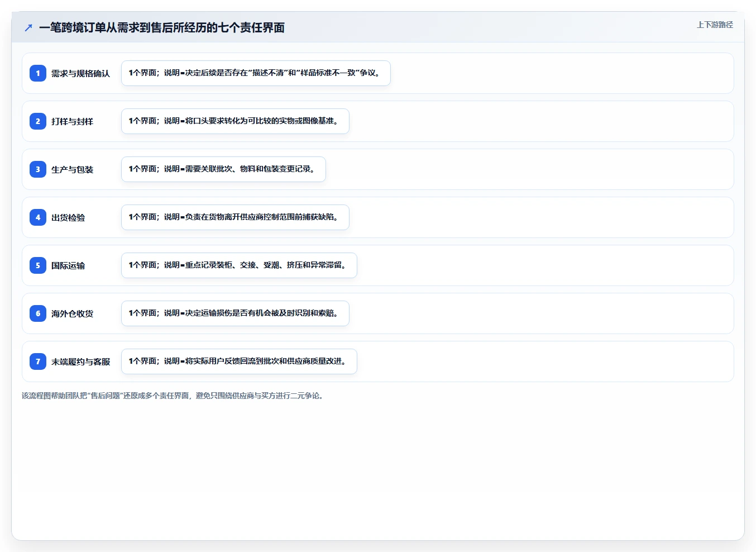
Task: Click the 打样与封样 step label
Action: [72, 121]
